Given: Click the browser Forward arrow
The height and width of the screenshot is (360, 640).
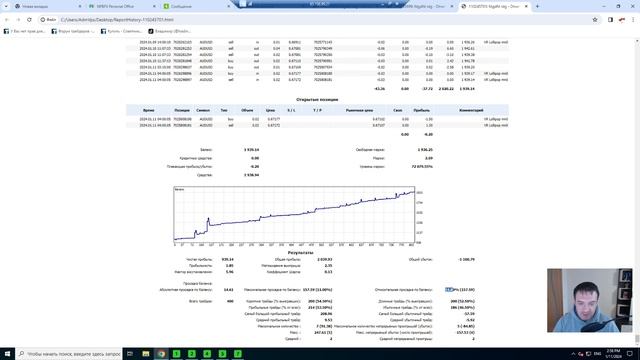Looking at the screenshot, I should [x=18, y=20].
